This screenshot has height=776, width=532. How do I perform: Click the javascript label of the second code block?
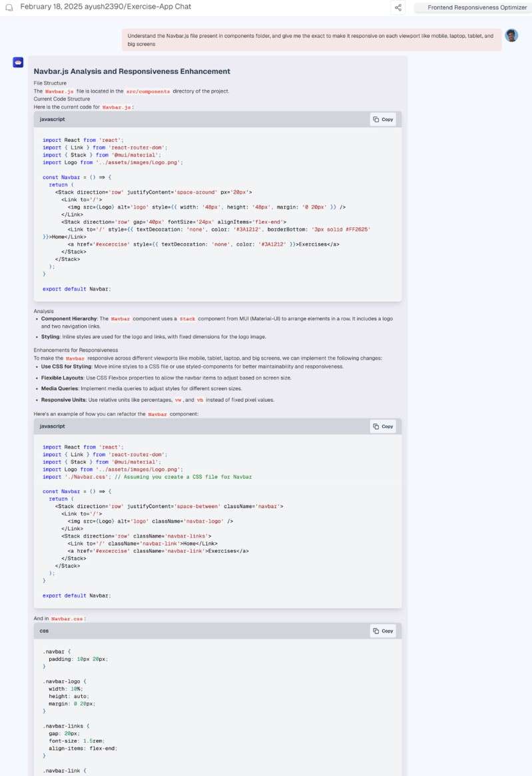(x=52, y=426)
